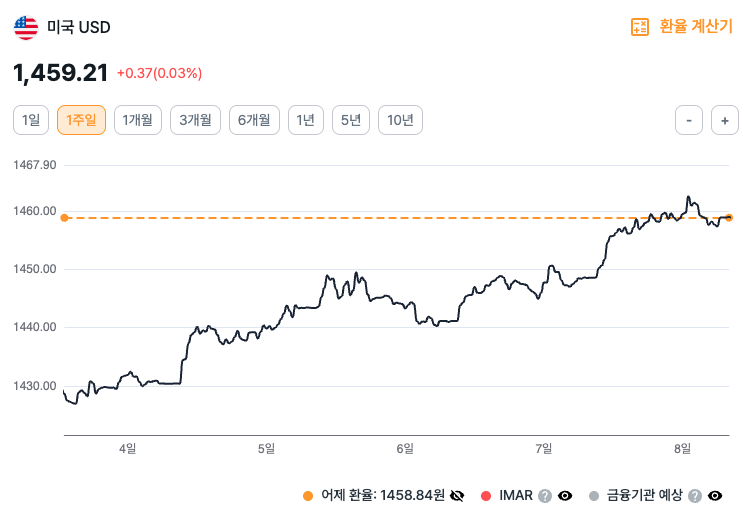The height and width of the screenshot is (520, 747).
Task: Open the 환율 계산기 calculator icon
Action: [640, 27]
